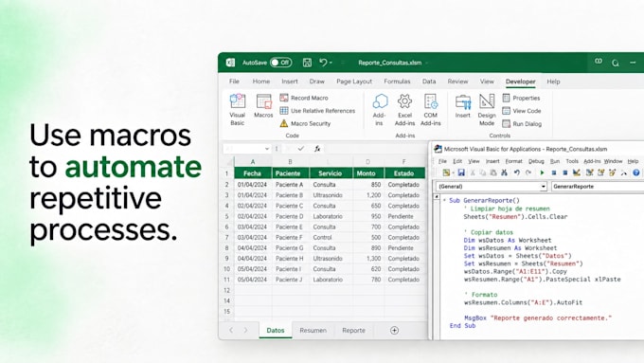The height and width of the screenshot is (363, 644).
Task: Open Properties Window icon in VBA toolbar
Action: tap(600, 172)
